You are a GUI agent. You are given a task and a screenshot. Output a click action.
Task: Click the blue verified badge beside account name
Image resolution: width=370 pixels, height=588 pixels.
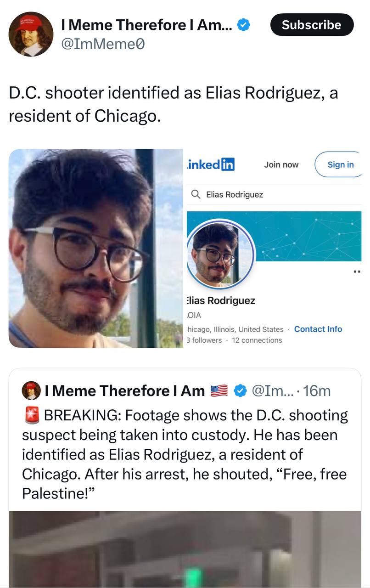[x=244, y=25]
